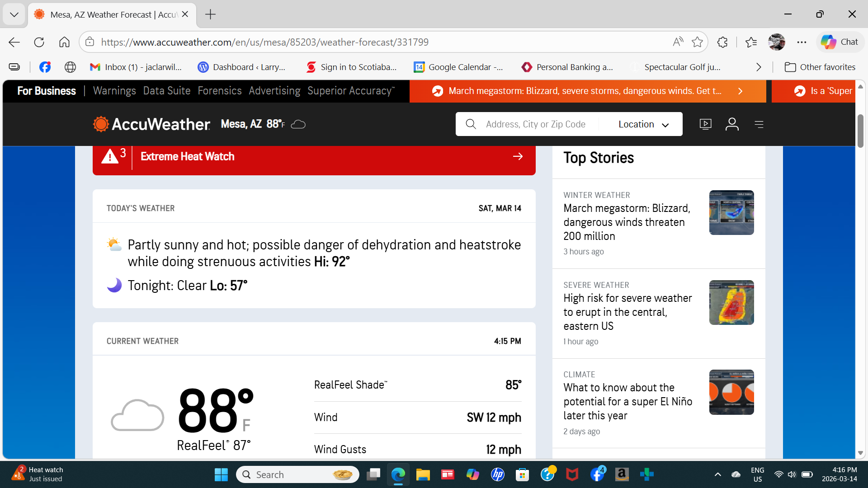This screenshot has width=868, height=488.
Task: Click the AccuWeather sun logo
Action: [x=101, y=124]
